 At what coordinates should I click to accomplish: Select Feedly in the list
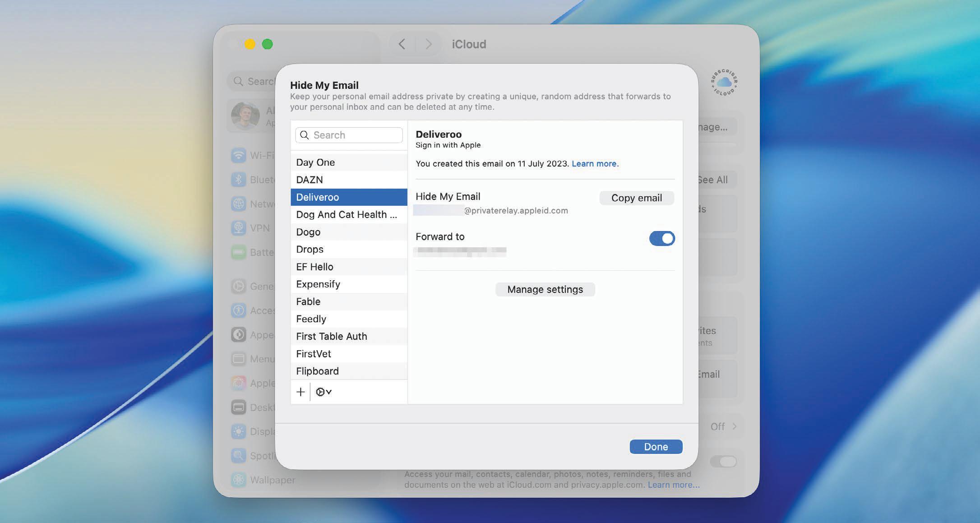point(349,319)
